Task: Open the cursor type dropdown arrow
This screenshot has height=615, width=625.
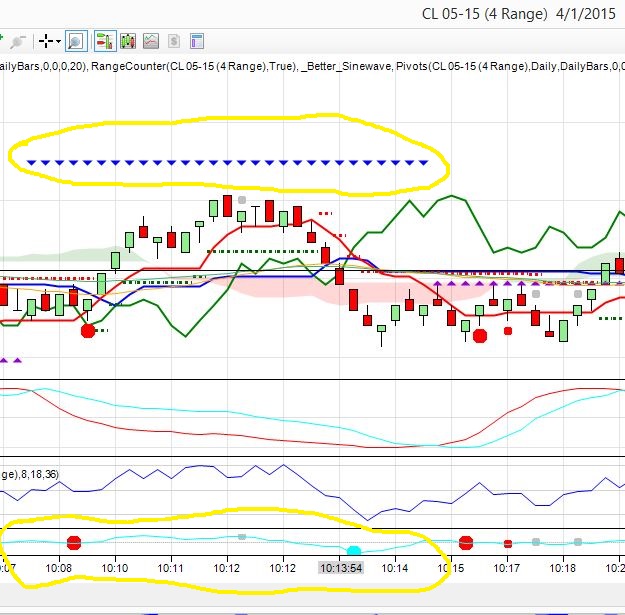Action: (59, 41)
